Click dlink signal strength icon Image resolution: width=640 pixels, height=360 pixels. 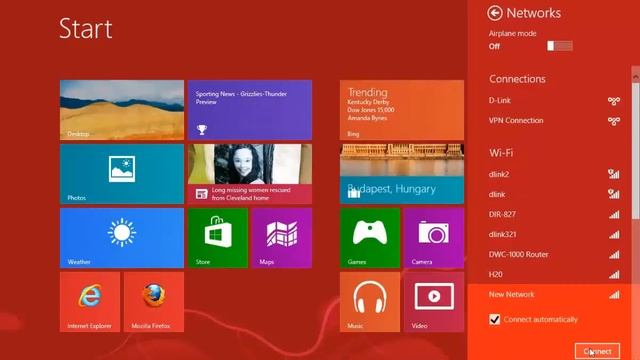tap(613, 194)
